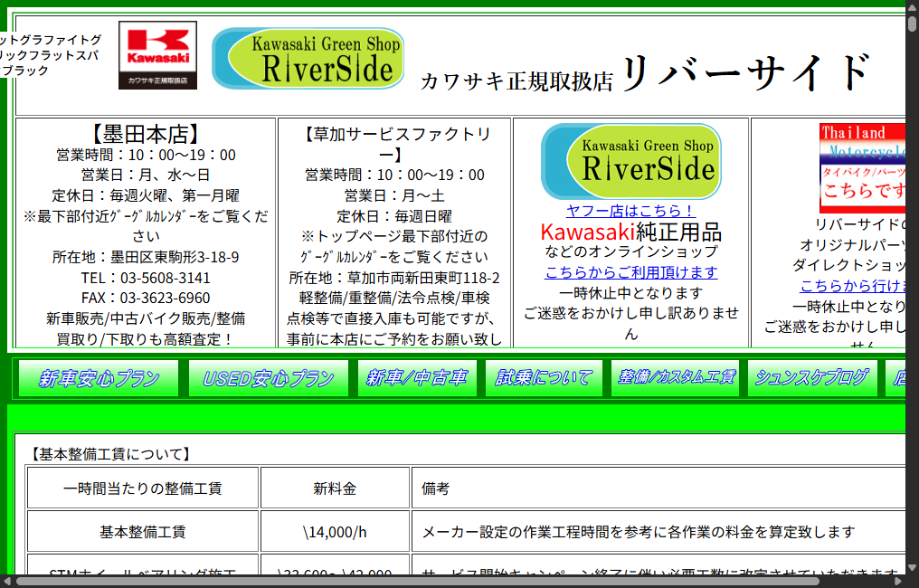The width and height of the screenshot is (919, 588).
Task: Click the 一時間当たりの整備工賃 header cell
Action: tap(142, 488)
